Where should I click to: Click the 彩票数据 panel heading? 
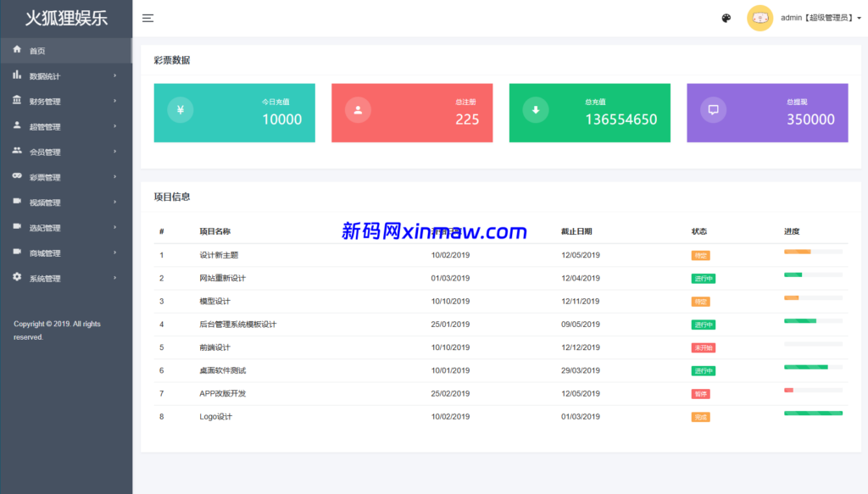coord(171,60)
